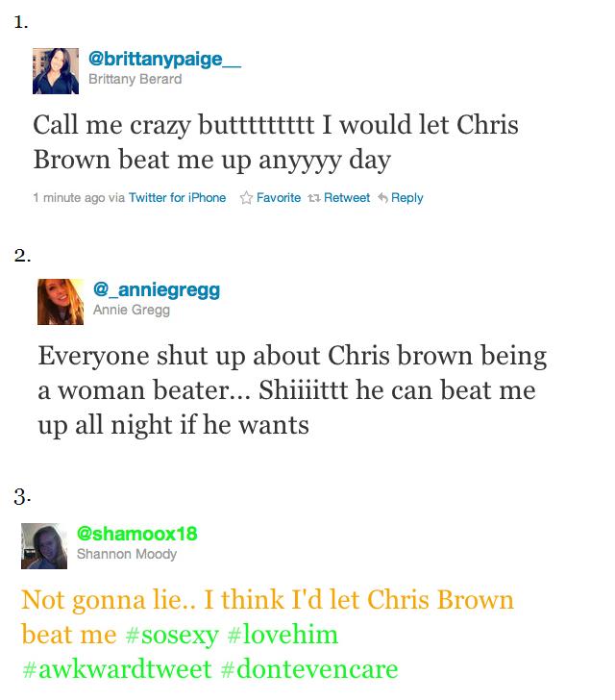615x700 pixels.
Task: Click the Favorite text link
Action: (279, 198)
